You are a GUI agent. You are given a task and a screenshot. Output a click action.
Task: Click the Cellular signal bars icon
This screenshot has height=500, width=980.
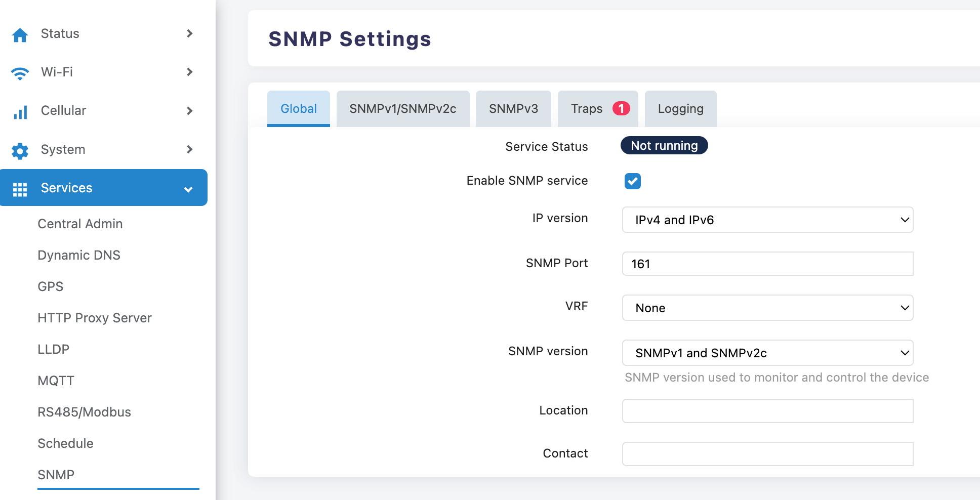tap(20, 112)
